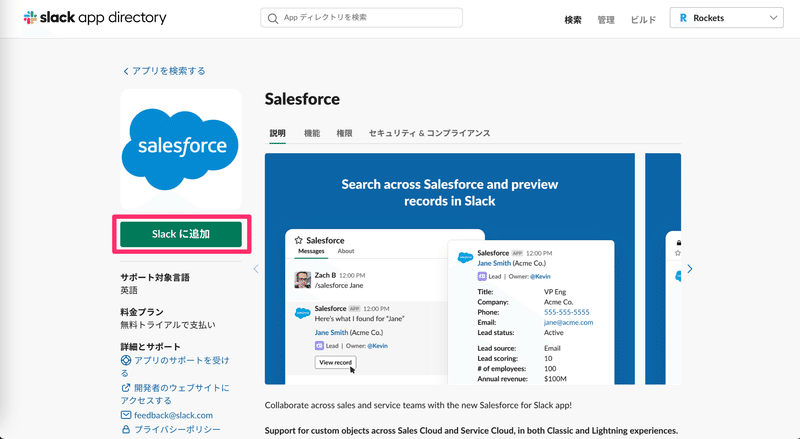Click the 詳細とサポート heading
800x439 pixels.
click(x=151, y=347)
